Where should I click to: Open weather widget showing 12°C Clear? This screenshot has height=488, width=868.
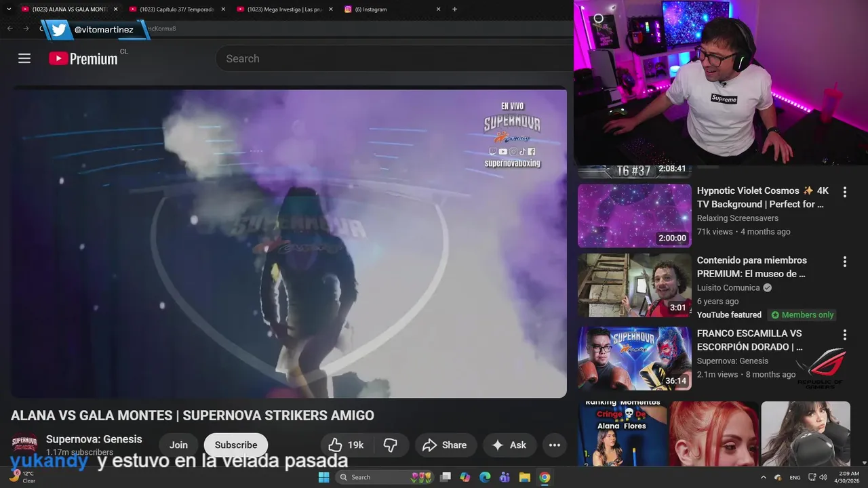point(22,477)
